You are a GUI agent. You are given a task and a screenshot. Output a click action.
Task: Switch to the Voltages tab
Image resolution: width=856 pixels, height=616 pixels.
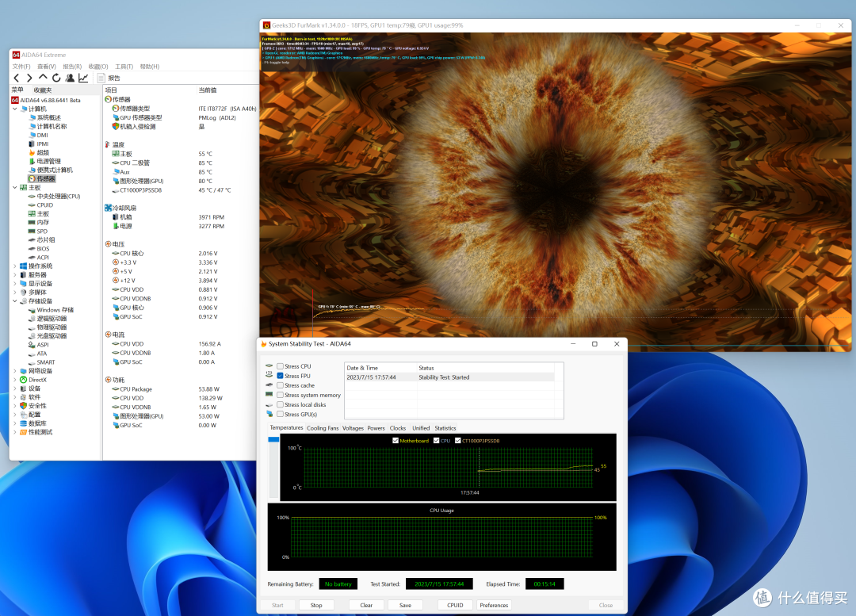353,428
